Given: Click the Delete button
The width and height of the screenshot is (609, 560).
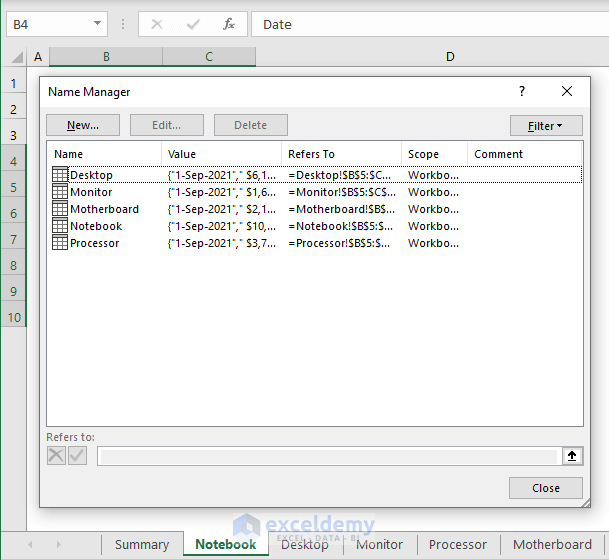Looking at the screenshot, I should (x=251, y=125).
